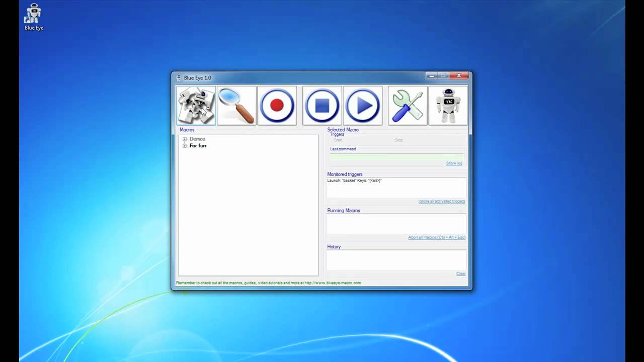Viewport: 644px width, 362px height.
Task: Play the selected macro
Action: [362, 106]
